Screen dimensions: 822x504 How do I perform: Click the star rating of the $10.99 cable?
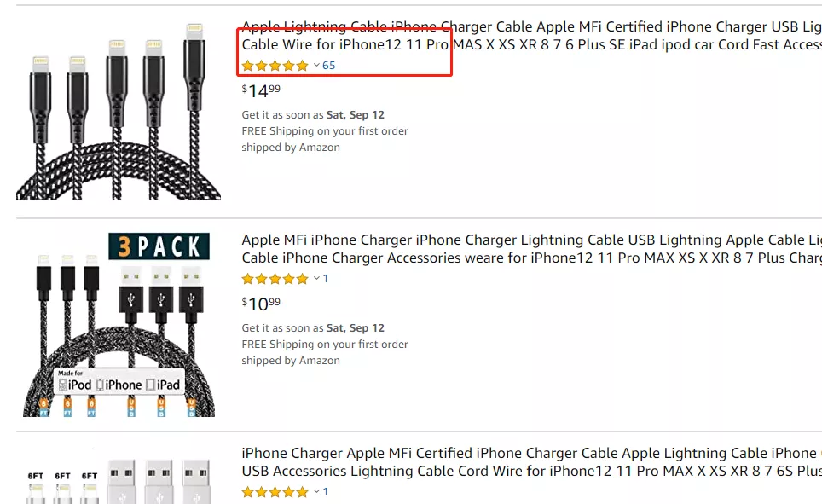coord(275,279)
